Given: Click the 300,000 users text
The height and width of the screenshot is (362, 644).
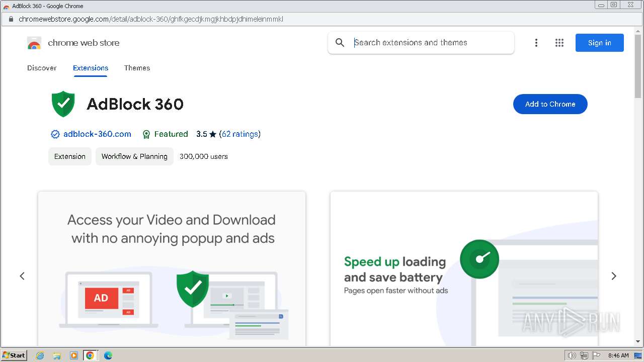Looking at the screenshot, I should coord(204,156).
